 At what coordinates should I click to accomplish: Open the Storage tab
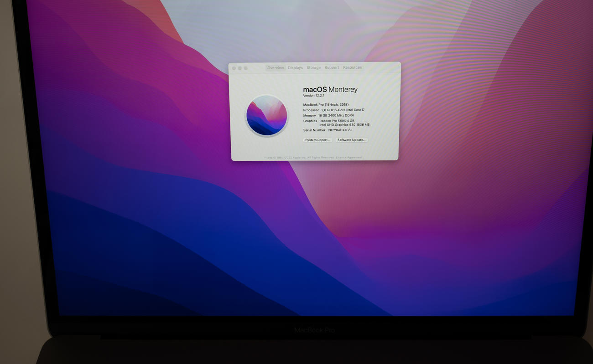(313, 67)
